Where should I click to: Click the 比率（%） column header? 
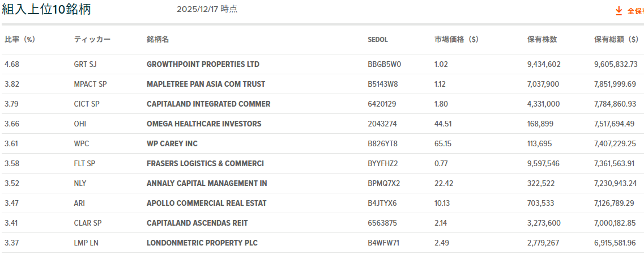20,39
